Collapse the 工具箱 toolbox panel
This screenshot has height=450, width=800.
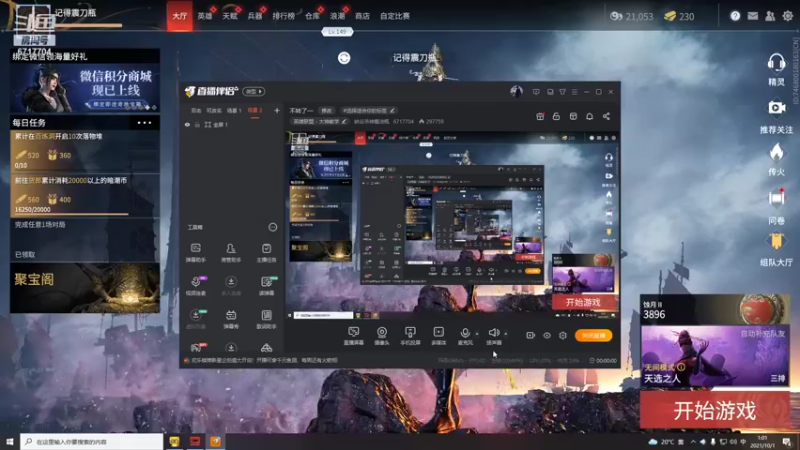(x=273, y=227)
